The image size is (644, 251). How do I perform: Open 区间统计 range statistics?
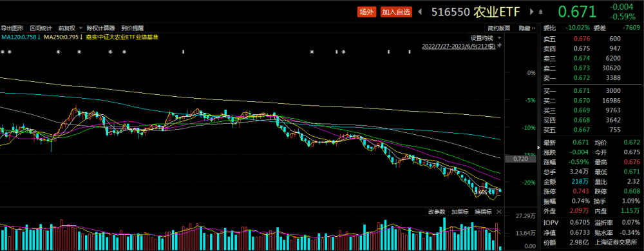[41, 28]
